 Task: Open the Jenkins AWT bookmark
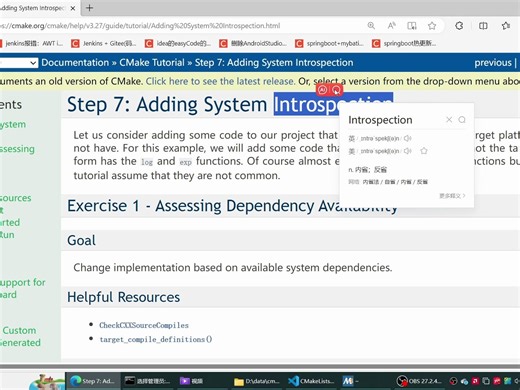click(x=32, y=43)
